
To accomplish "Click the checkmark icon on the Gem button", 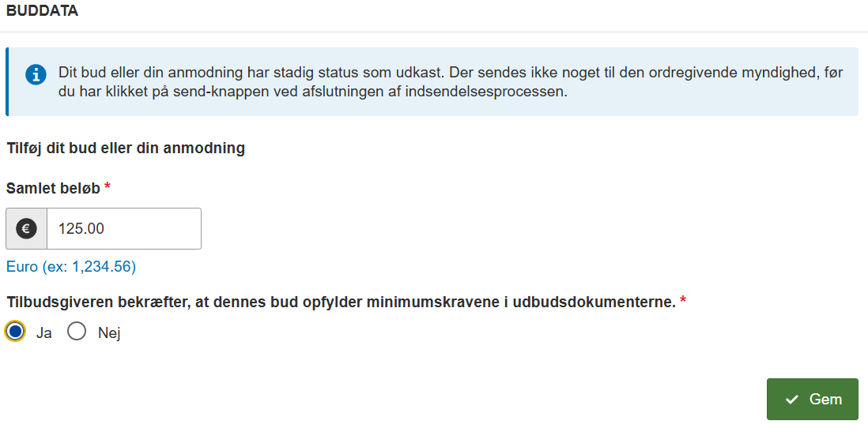I will point(792,400).
